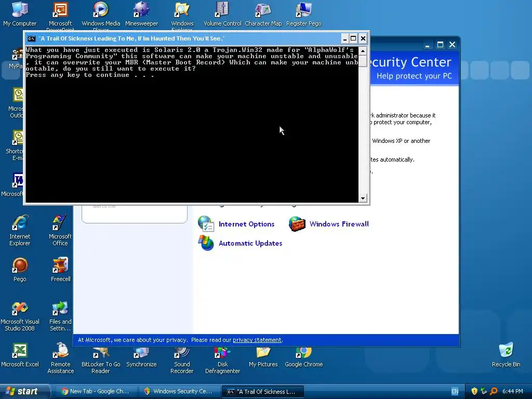Open Microsoft Visual Studio 2008 shortcut
This screenshot has width=532, height=399.
[x=20, y=316]
